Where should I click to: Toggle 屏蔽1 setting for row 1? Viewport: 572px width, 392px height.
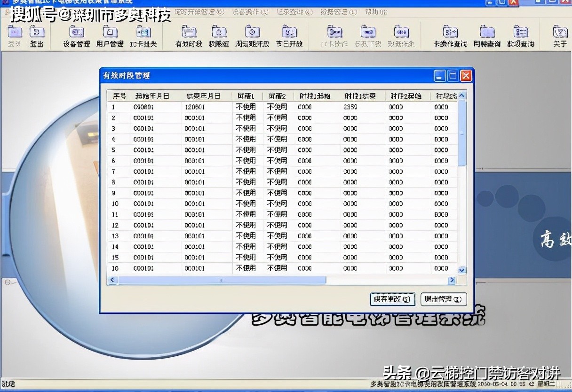point(246,107)
